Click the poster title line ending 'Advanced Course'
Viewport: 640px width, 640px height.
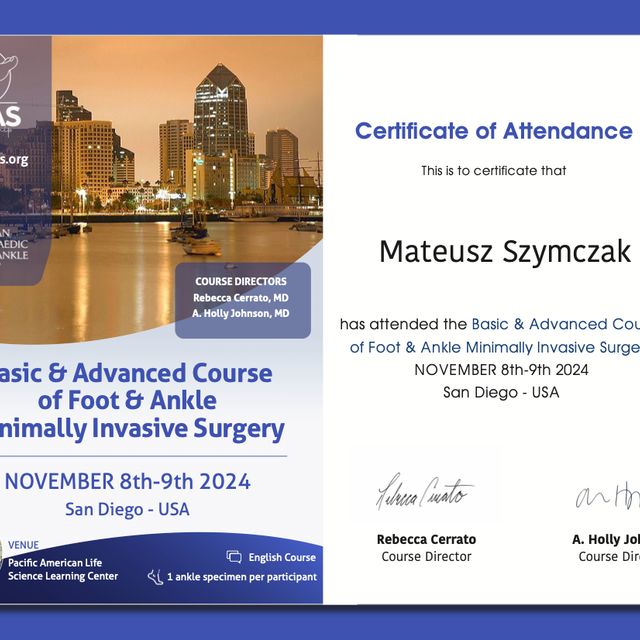[136, 373]
